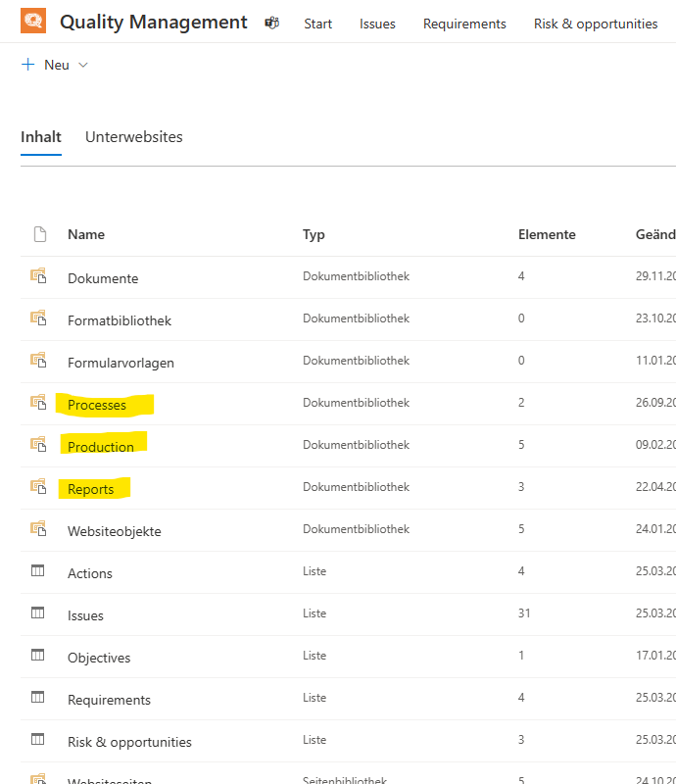Click the list icon beside Actions
This screenshot has width=676, height=784.
(x=39, y=571)
